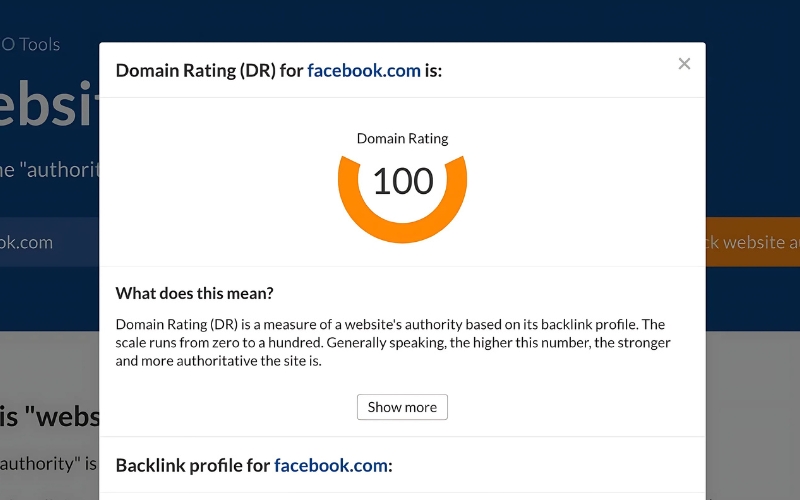
Task: Click the Domain Rating value 100
Action: (403, 181)
